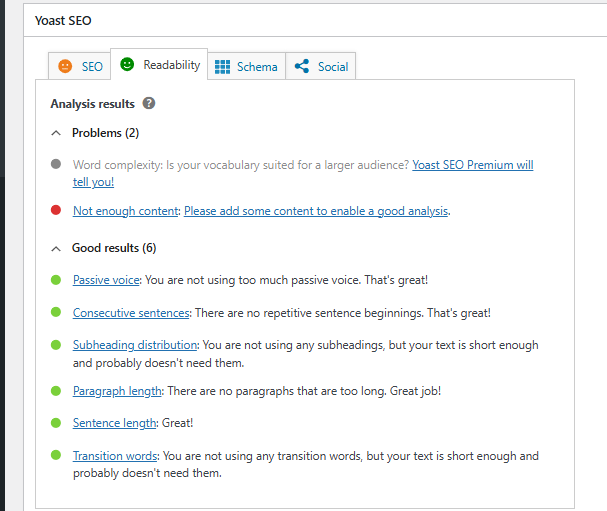Click the Subheading distribution link
The width and height of the screenshot is (607, 511).
(x=135, y=345)
